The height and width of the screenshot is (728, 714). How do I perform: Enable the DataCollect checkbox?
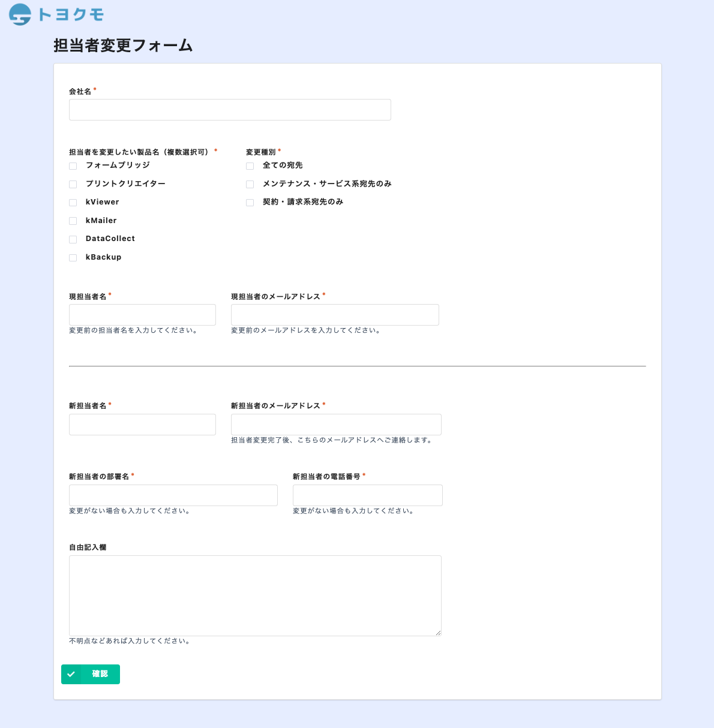[x=73, y=239]
